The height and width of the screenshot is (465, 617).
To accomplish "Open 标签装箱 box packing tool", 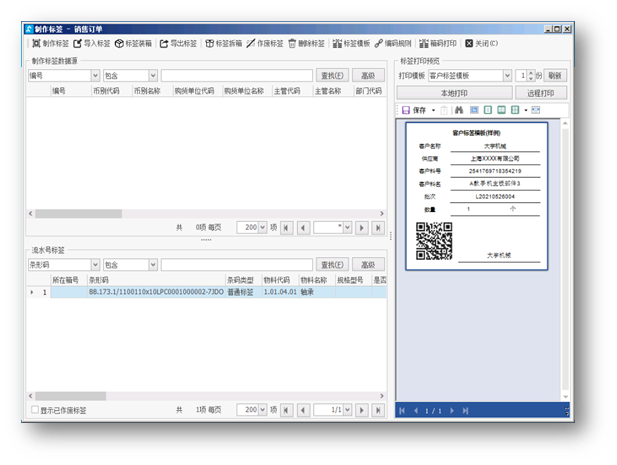I will coord(133,43).
